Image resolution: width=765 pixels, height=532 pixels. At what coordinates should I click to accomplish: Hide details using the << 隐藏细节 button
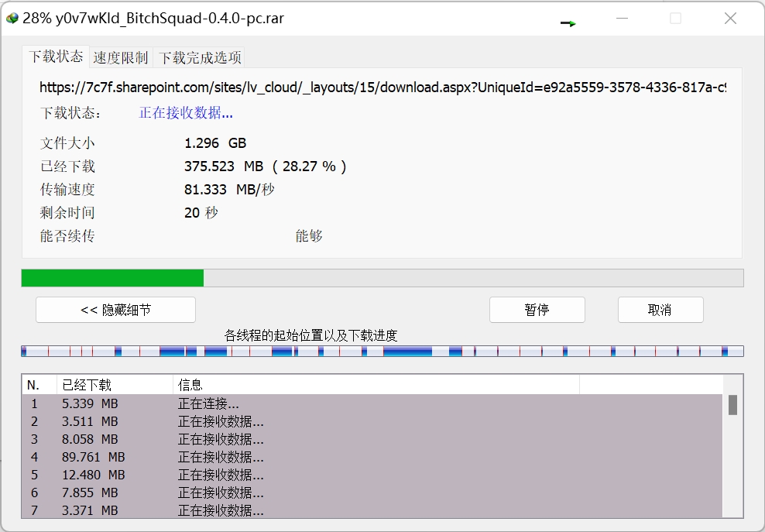[x=115, y=310]
